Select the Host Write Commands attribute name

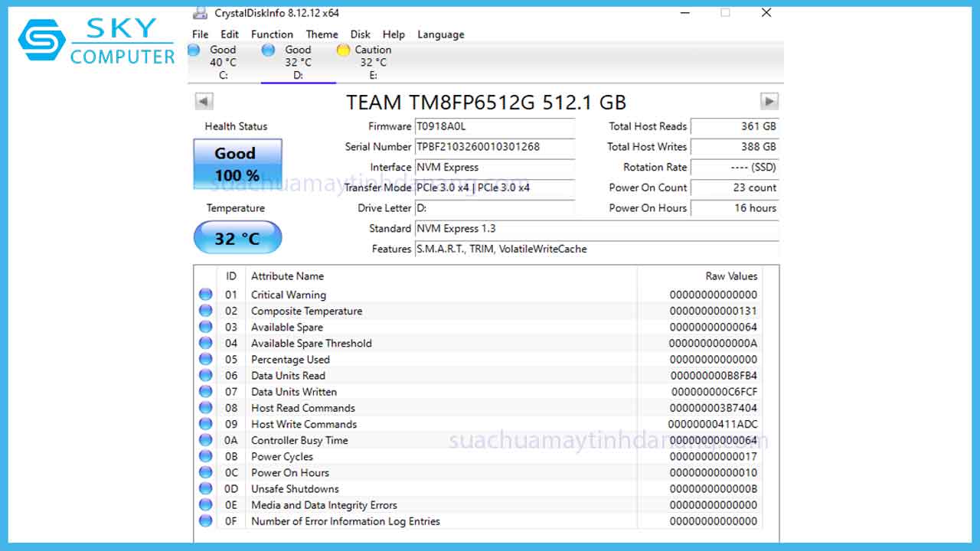(304, 424)
